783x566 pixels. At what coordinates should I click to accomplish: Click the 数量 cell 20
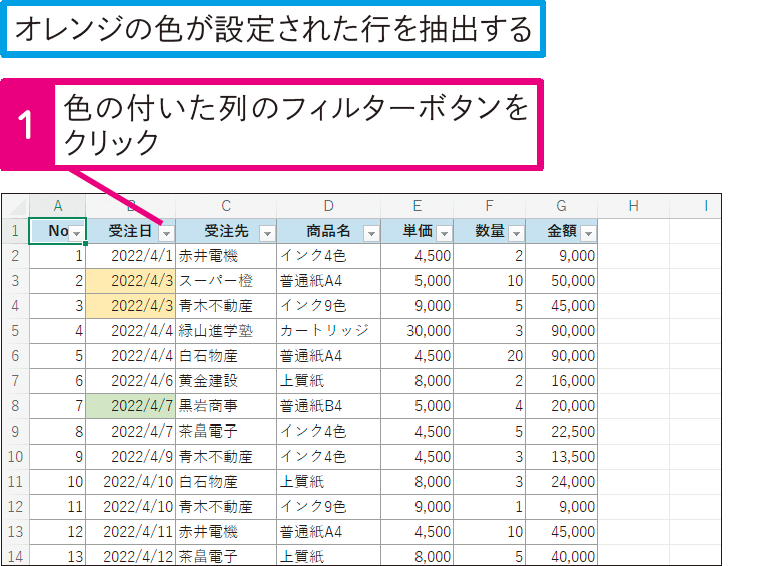point(489,356)
